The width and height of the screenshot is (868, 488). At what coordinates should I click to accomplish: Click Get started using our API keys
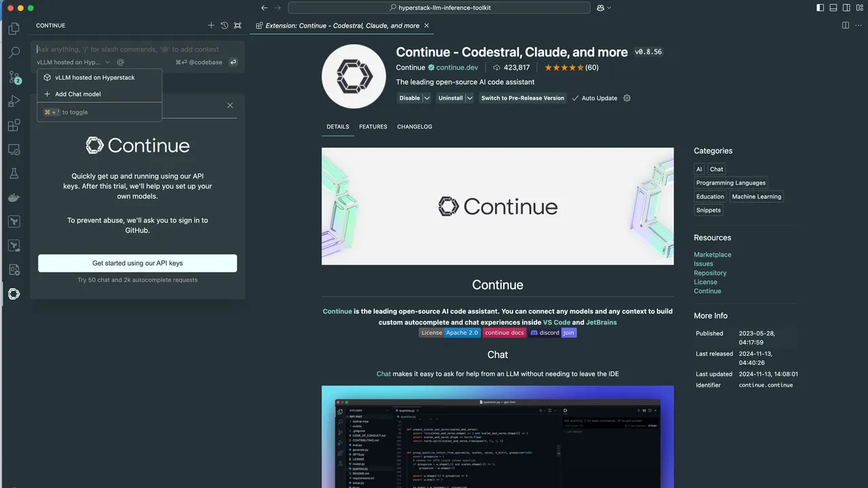(138, 263)
